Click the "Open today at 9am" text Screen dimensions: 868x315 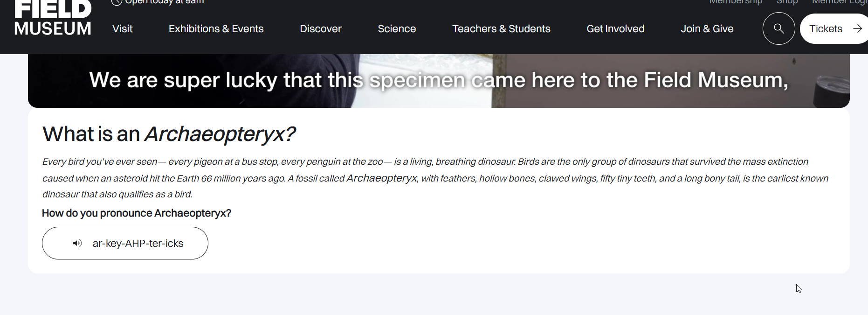click(x=165, y=2)
